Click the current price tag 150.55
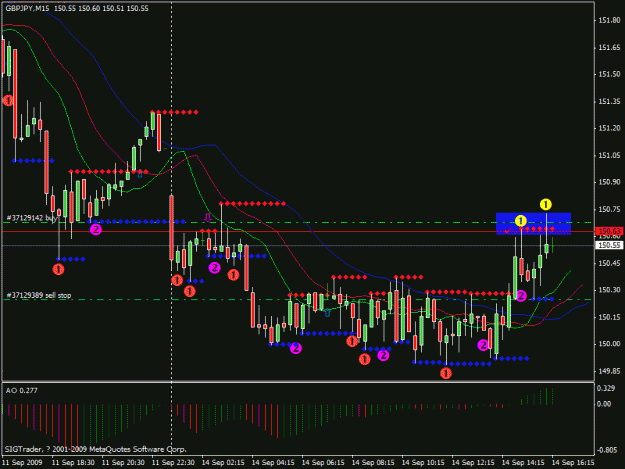This screenshot has height=469, width=625. click(609, 245)
